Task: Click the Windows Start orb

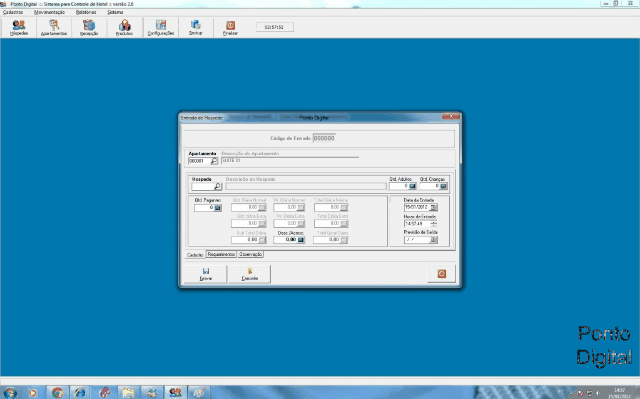Action: [10, 392]
